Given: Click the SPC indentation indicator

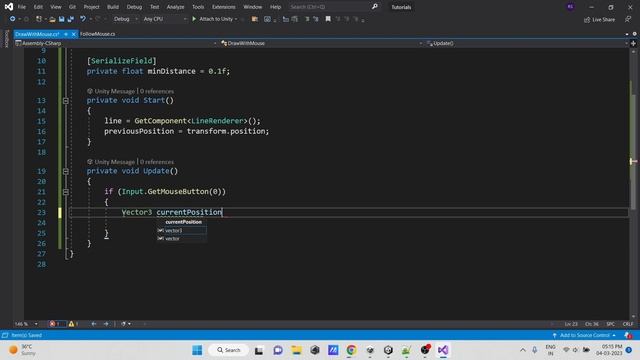Looking at the screenshot, I should [x=611, y=324].
